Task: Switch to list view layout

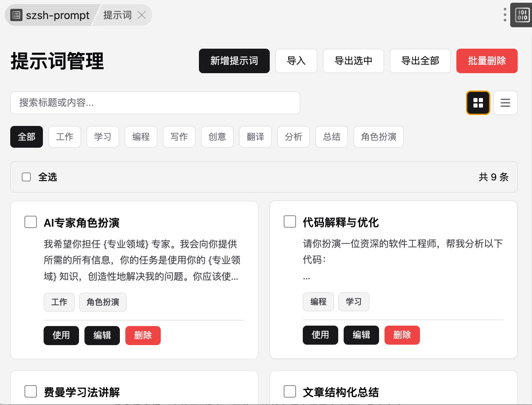Action: (x=505, y=103)
